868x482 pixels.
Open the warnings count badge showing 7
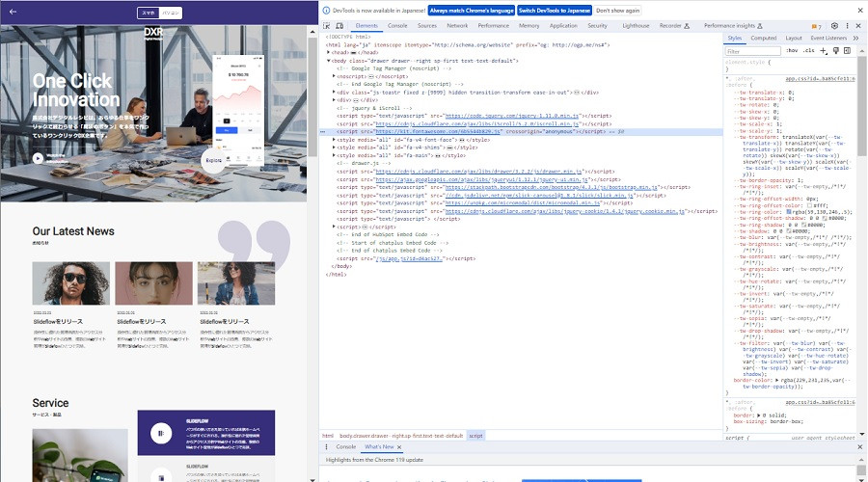click(x=816, y=26)
